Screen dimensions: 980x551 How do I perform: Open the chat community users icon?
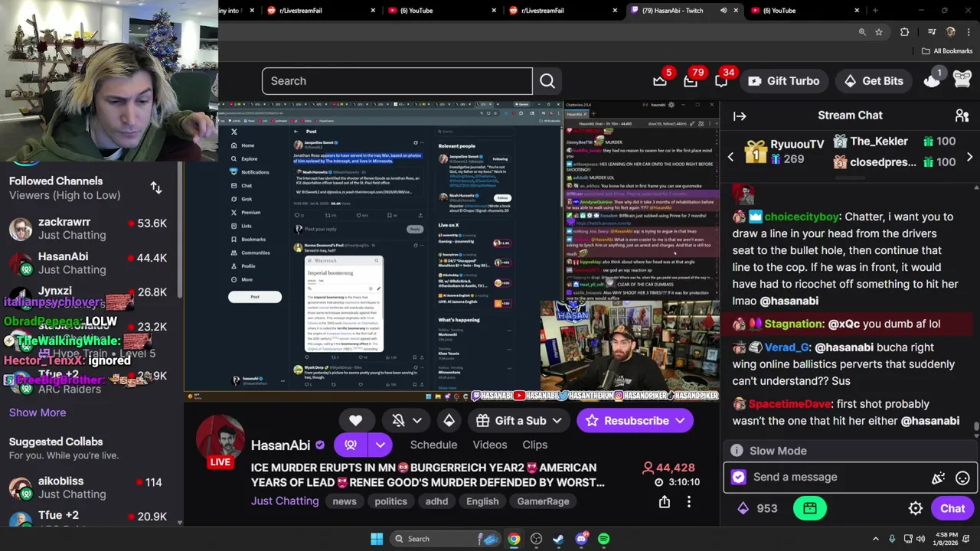[962, 116]
